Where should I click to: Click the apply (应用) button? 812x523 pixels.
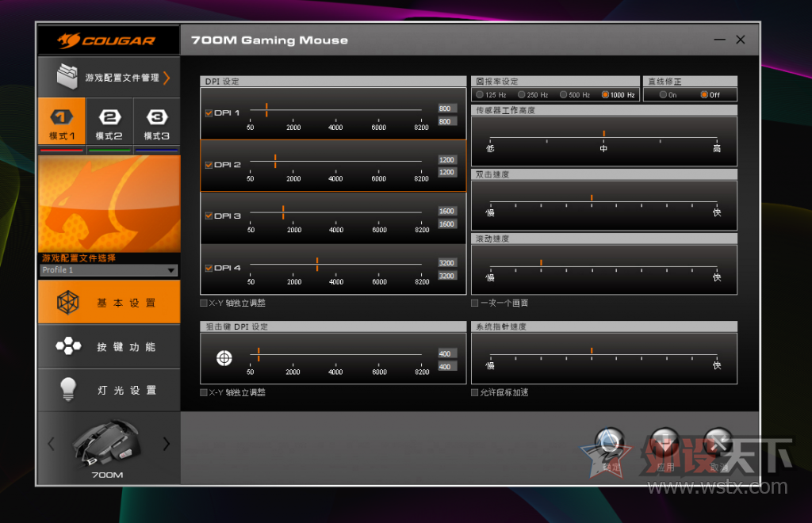[665, 449]
